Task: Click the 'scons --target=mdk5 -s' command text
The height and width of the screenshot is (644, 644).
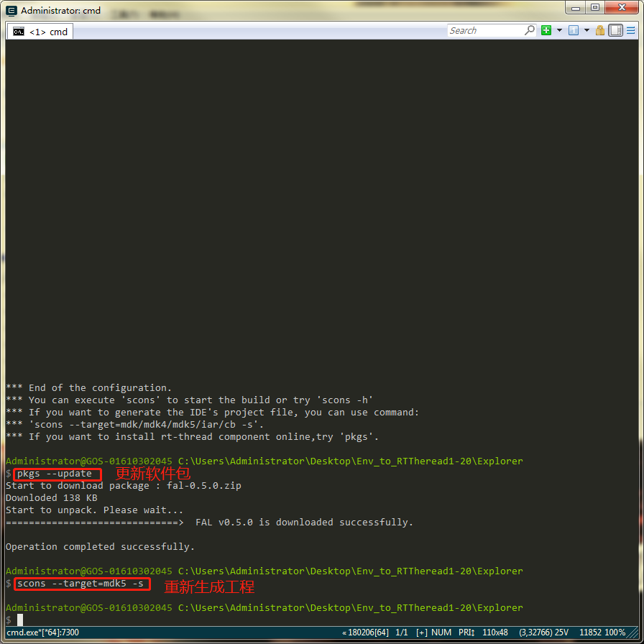Action: click(80, 584)
